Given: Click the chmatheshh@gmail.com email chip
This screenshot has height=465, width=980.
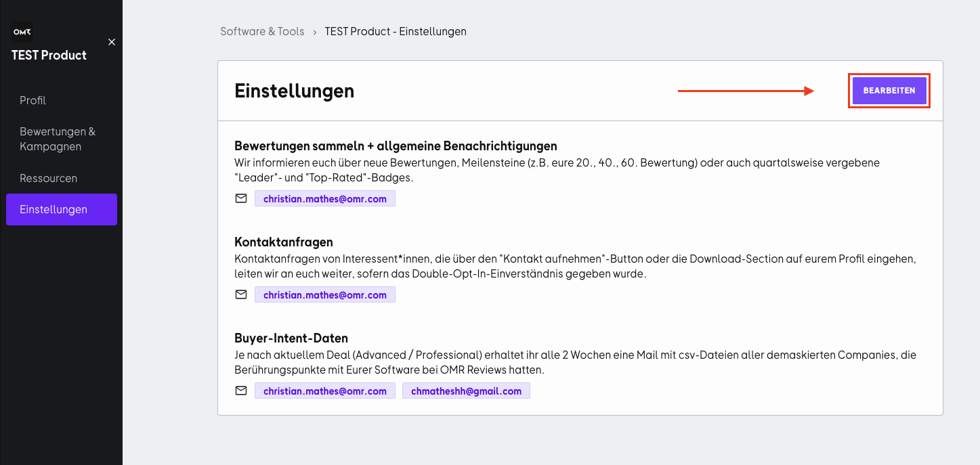Looking at the screenshot, I should point(466,391).
